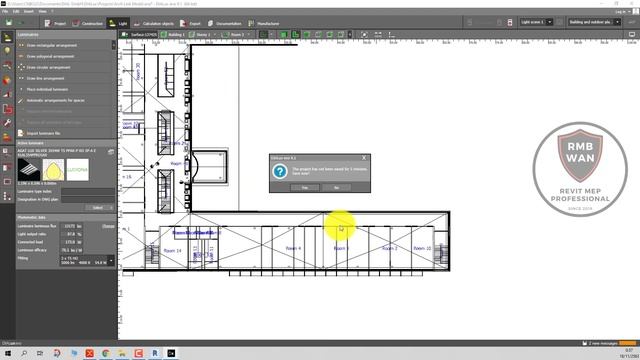This screenshot has height=360, width=640.
Task: Select the Luminaires tool in the left sidebar
Action: coord(7,38)
